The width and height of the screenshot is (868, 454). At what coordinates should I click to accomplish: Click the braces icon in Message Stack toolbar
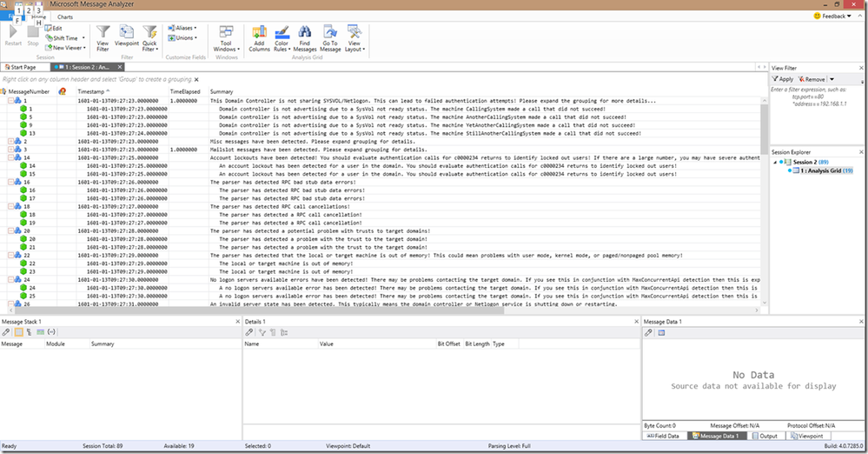pos(51,332)
